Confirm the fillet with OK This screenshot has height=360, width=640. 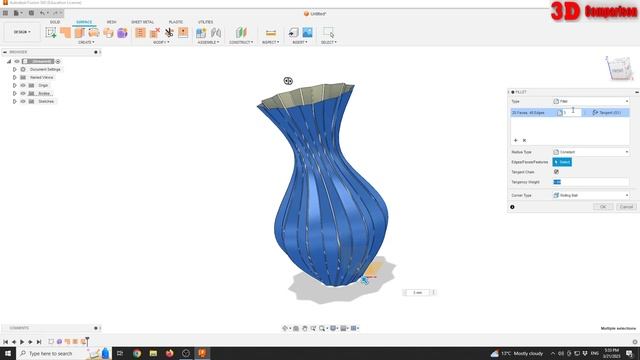click(x=603, y=207)
